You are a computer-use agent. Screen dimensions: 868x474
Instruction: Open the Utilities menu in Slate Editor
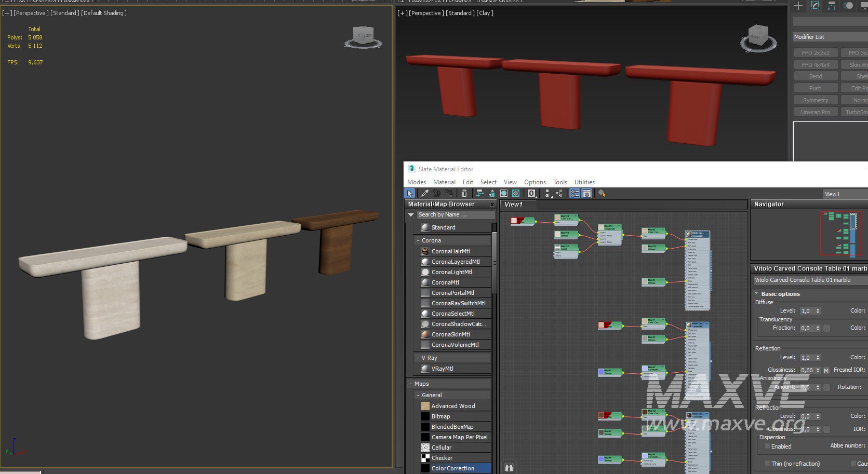(x=584, y=182)
